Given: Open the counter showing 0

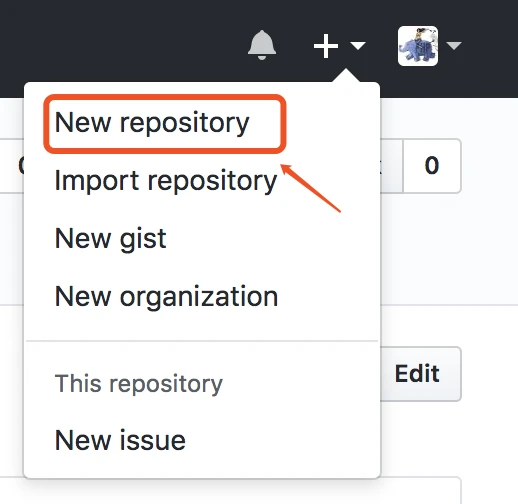Looking at the screenshot, I should coord(432,166).
